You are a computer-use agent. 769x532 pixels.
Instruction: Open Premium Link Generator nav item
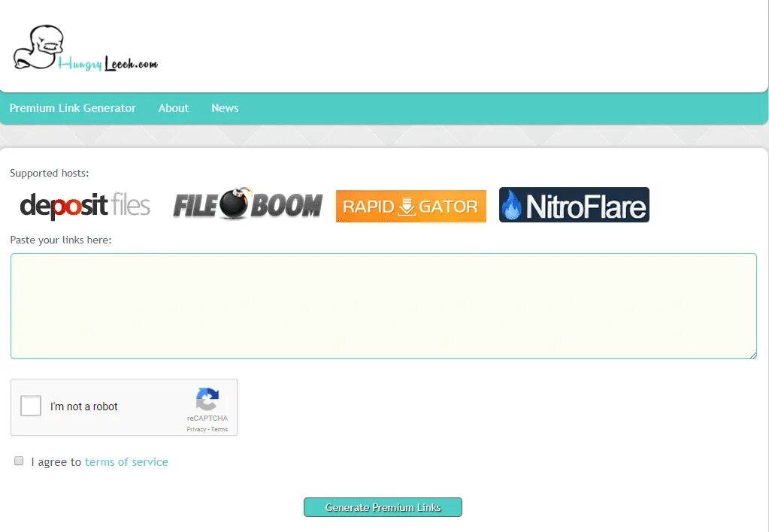pyautogui.click(x=73, y=108)
